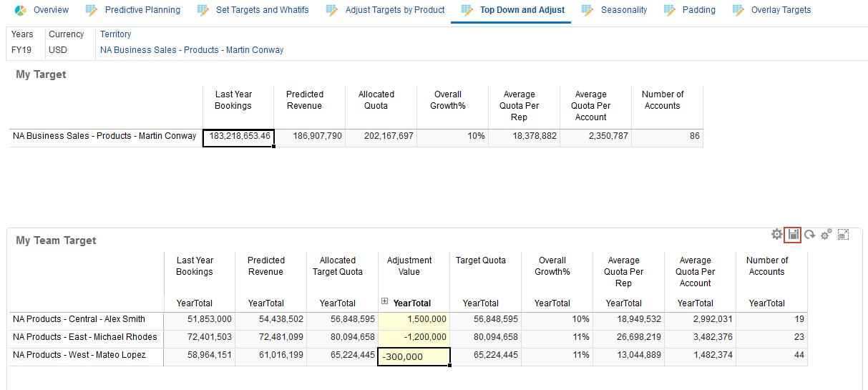Screen dimensions: 868x390
Task: Click Michael Rhodes adjustment value cell
Action: coord(414,337)
